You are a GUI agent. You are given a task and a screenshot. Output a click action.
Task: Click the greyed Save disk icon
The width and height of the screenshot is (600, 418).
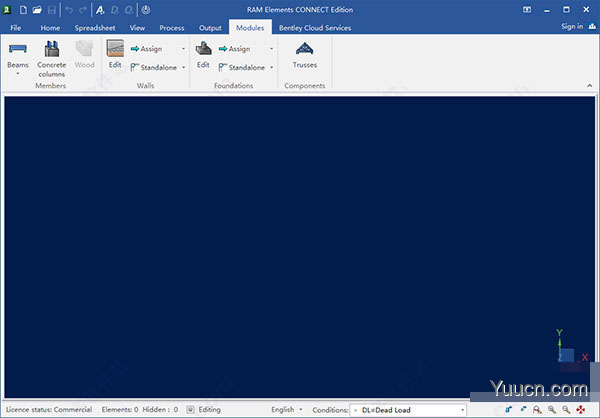[51, 10]
